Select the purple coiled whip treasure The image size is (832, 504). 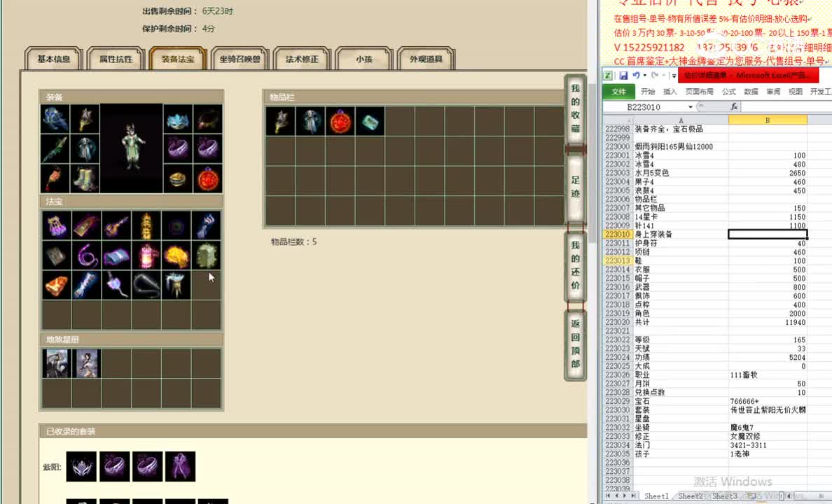[86, 255]
